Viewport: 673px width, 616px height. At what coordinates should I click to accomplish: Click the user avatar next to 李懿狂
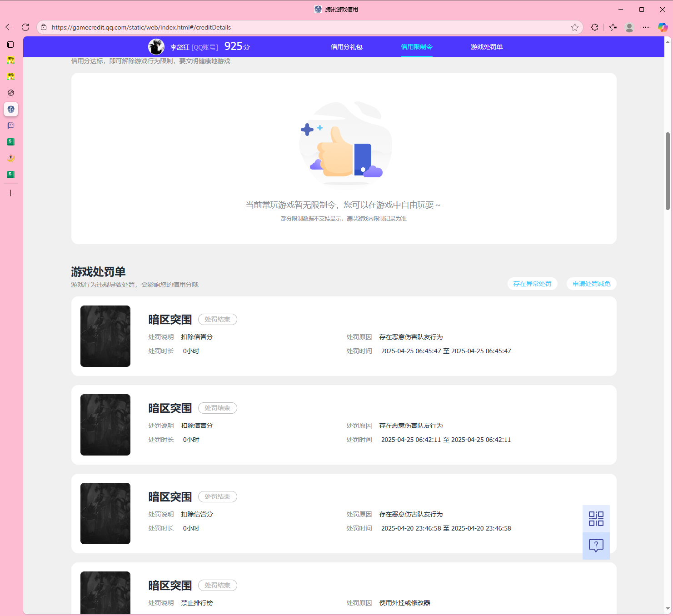[x=156, y=47]
